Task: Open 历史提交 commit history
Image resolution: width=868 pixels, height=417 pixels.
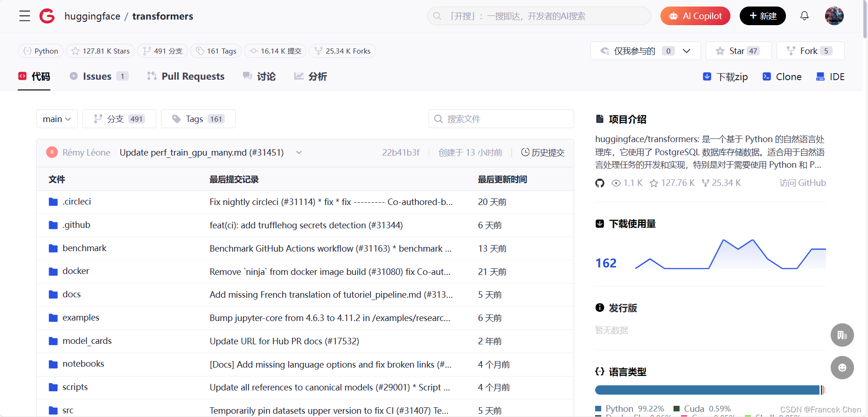Action: point(543,152)
